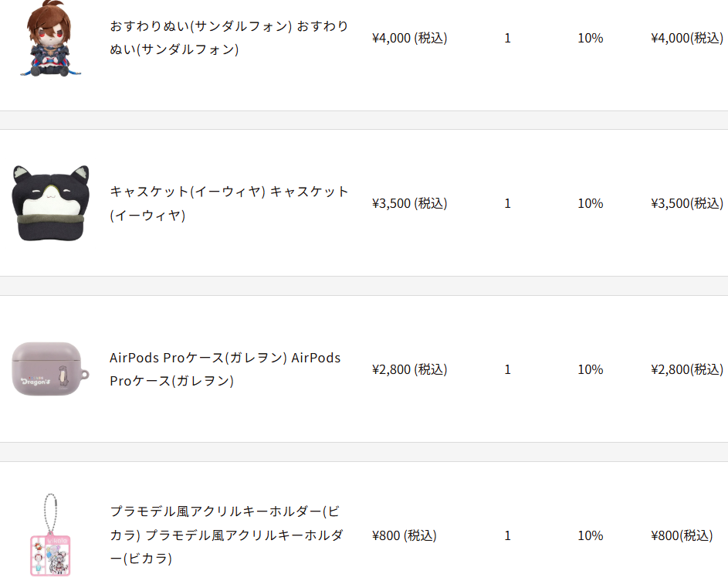Click the quantity 1 for AirPods case

pos(507,369)
